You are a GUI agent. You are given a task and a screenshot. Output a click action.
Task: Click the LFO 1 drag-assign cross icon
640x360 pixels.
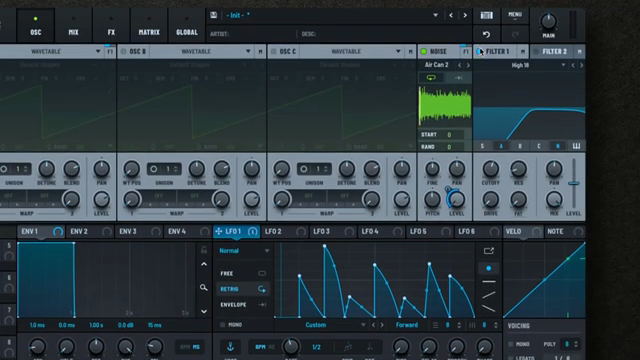pyautogui.click(x=219, y=231)
